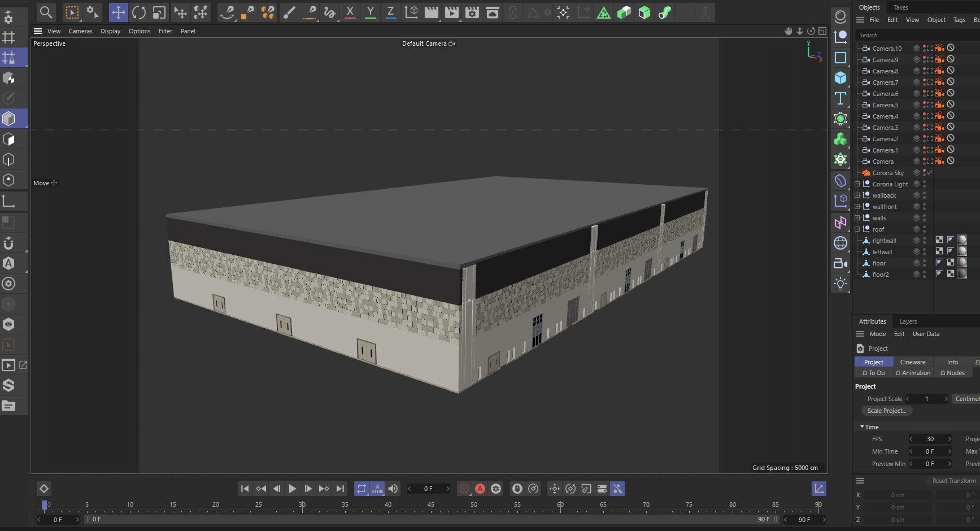The height and width of the screenshot is (531, 980).
Task: Toggle the timeline loop playback button
Action: click(361, 489)
